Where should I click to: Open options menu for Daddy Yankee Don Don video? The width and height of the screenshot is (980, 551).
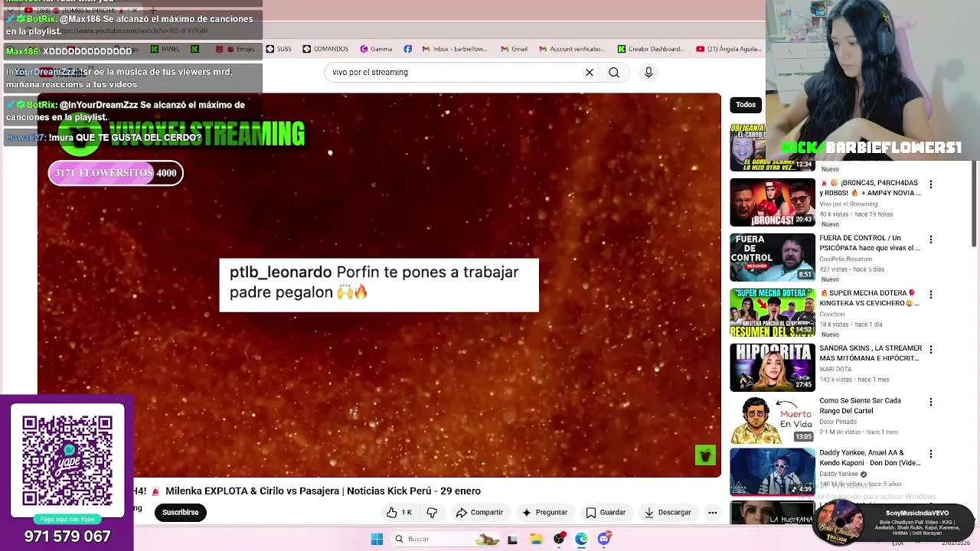coord(931,455)
